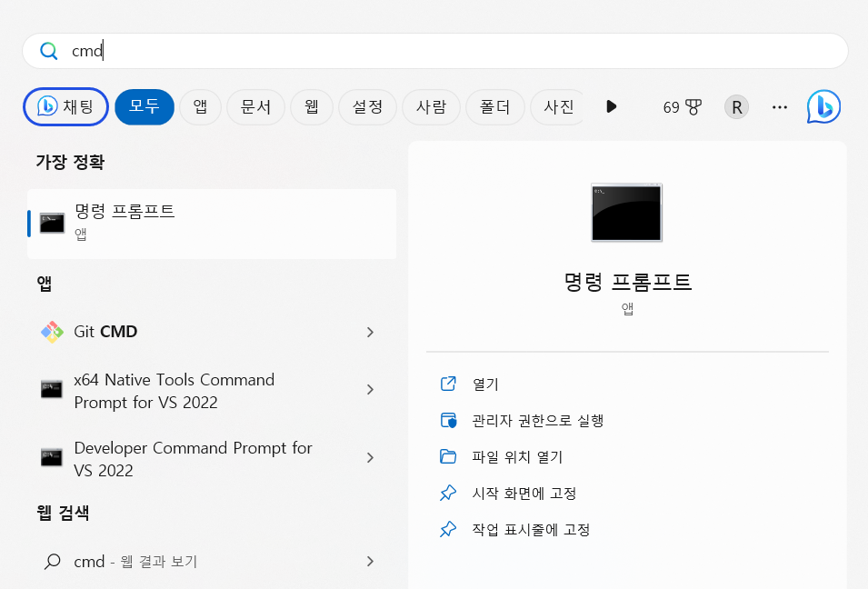The image size is (868, 589).
Task: Expand cmd - 웹 결과 보기 chevron
Action: point(370,562)
